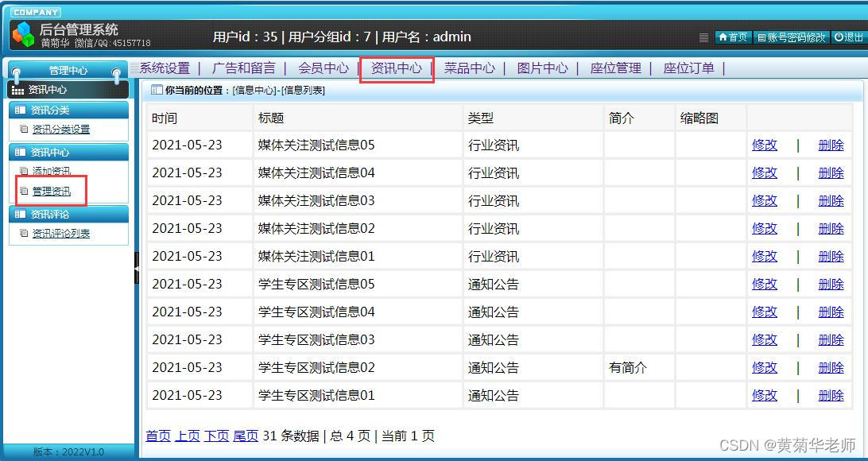Click 修改 for 学生专区测试信息02
The height and width of the screenshot is (461, 868).
coord(765,367)
